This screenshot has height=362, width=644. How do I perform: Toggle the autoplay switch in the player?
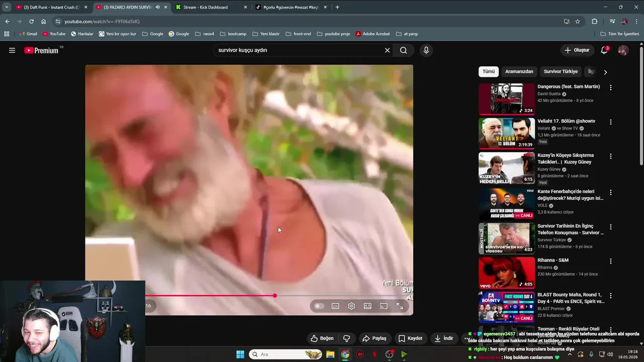click(319, 306)
